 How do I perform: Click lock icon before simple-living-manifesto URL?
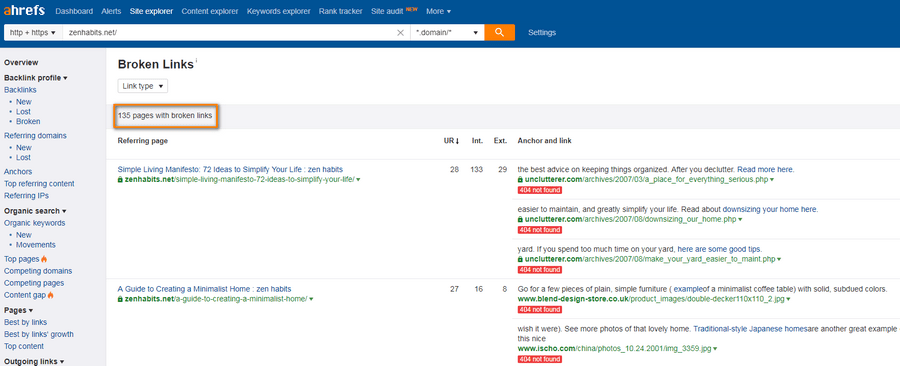pos(120,180)
